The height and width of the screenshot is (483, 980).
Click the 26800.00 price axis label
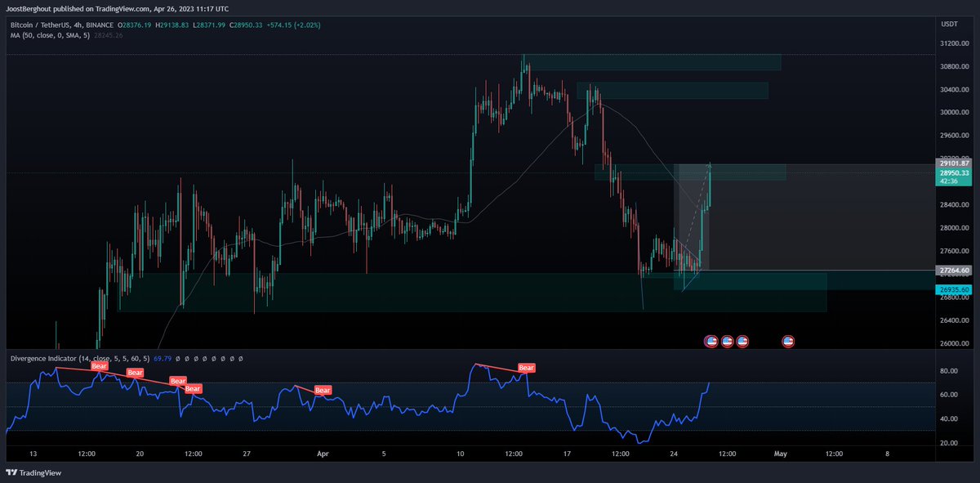955,297
